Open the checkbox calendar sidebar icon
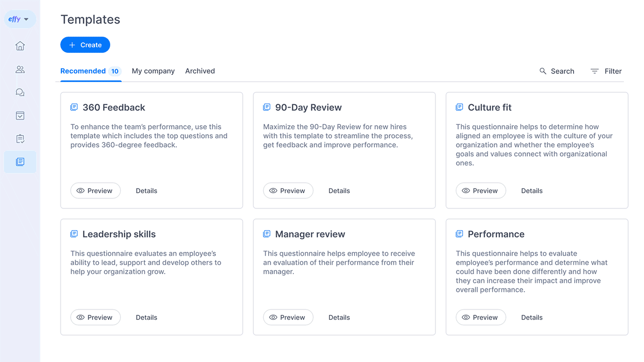Image resolution: width=644 pixels, height=362 pixels. point(20,116)
